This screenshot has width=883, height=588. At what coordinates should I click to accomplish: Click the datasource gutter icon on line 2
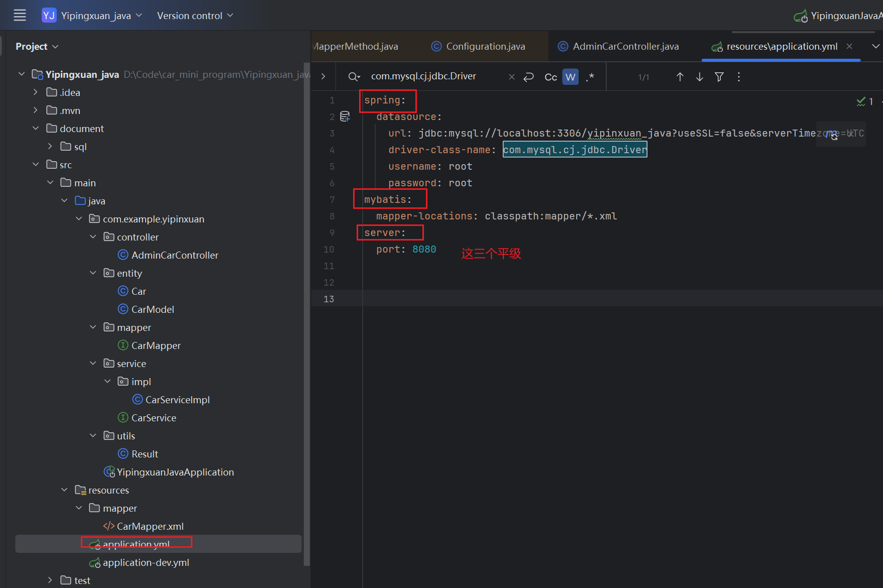click(x=345, y=116)
